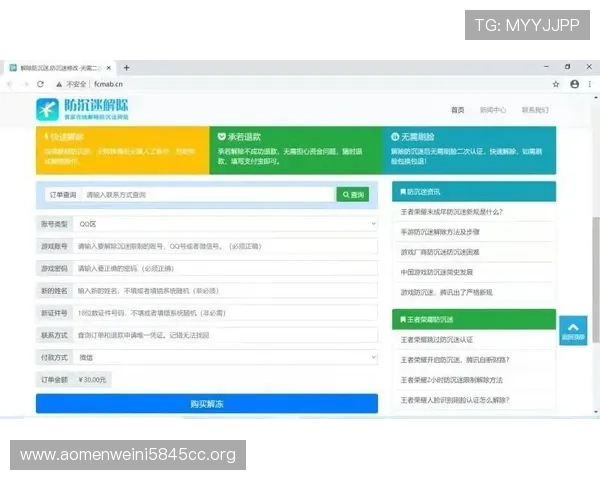Click the 新证件号 input field
The width and height of the screenshot is (600, 480).
pyautogui.click(x=226, y=313)
